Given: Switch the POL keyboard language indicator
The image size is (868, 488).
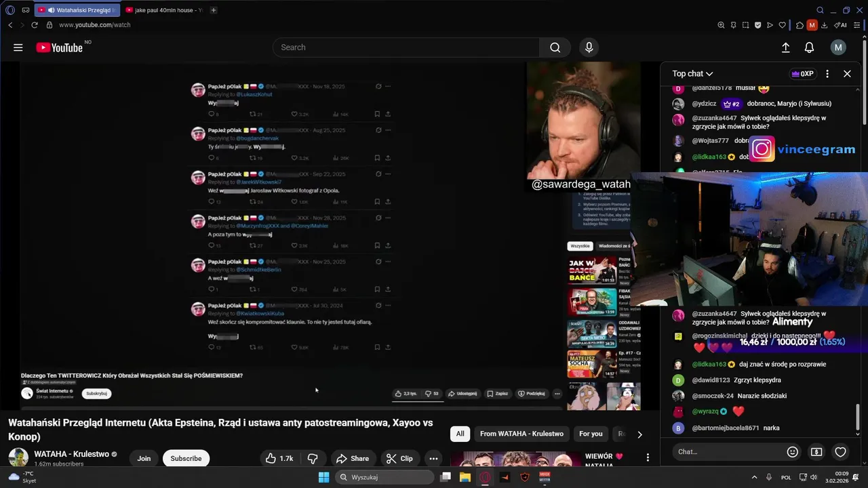Looking at the screenshot, I should pyautogui.click(x=786, y=477).
